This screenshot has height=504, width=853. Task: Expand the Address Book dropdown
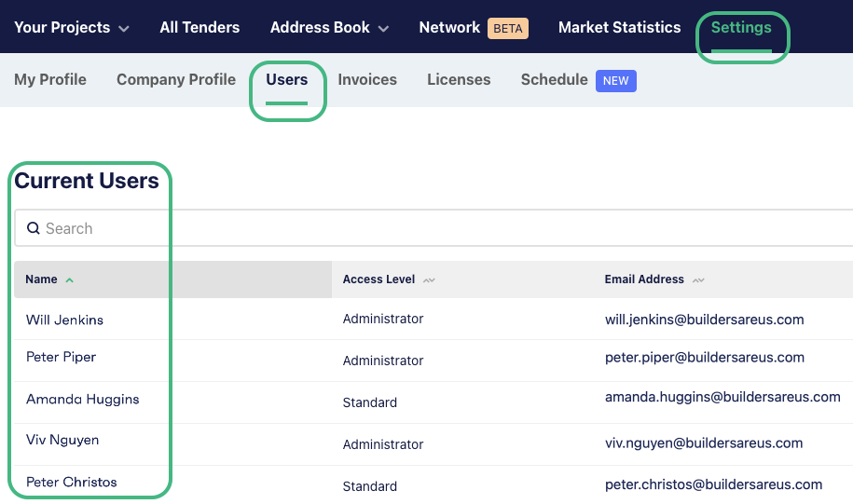(x=383, y=28)
